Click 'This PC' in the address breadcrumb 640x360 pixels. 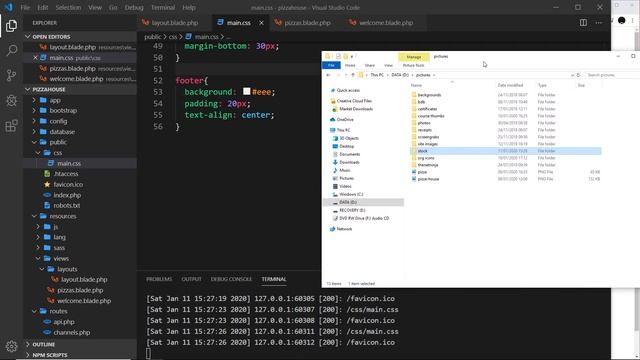[x=377, y=75]
